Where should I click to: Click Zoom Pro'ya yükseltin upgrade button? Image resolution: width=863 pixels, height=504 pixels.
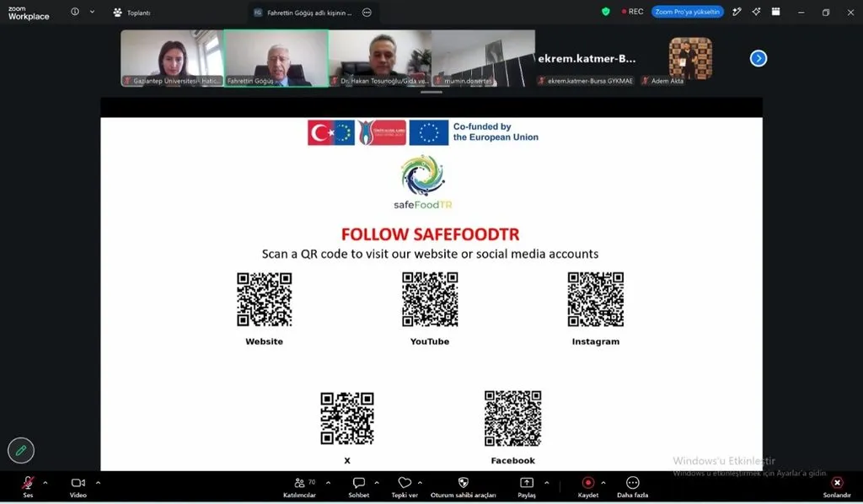pos(688,12)
